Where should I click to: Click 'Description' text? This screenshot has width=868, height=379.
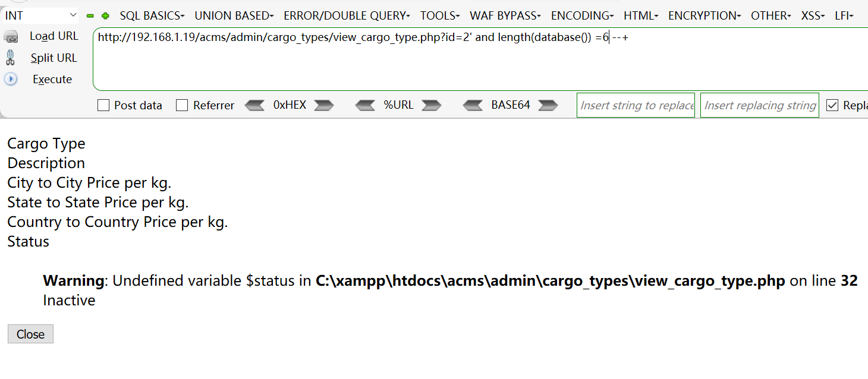click(x=46, y=163)
